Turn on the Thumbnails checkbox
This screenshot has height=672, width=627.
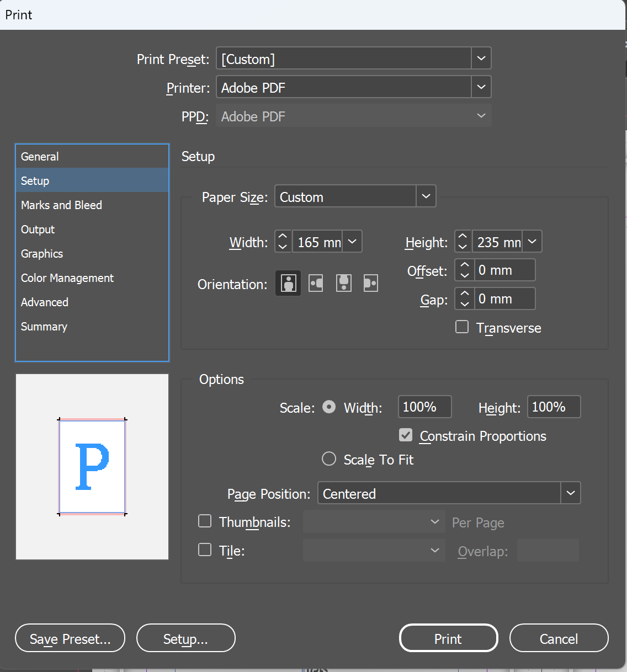coord(205,521)
